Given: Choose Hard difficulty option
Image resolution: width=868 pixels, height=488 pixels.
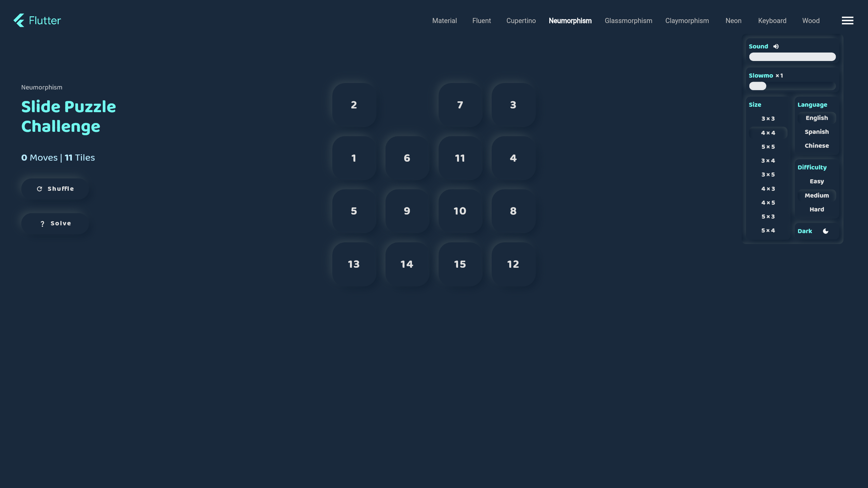Looking at the screenshot, I should pyautogui.click(x=816, y=209).
